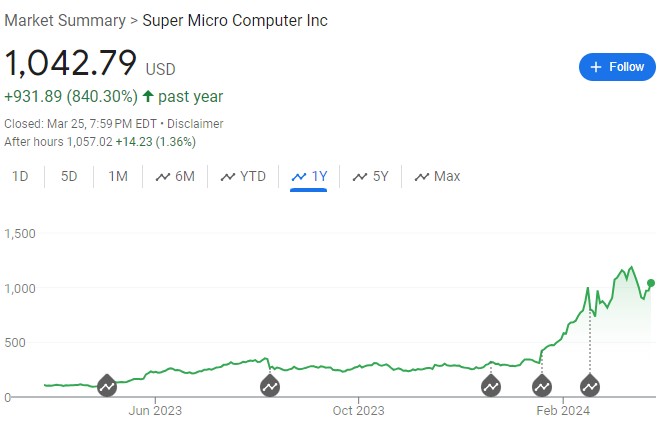This screenshot has width=667, height=425.
Task: Click the event marker icon near August dip
Action: pyautogui.click(x=270, y=385)
